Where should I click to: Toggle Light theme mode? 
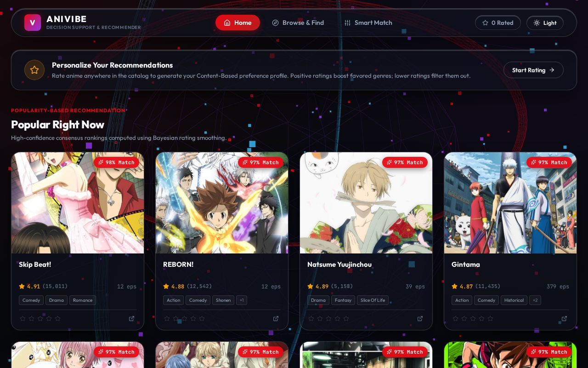545,23
